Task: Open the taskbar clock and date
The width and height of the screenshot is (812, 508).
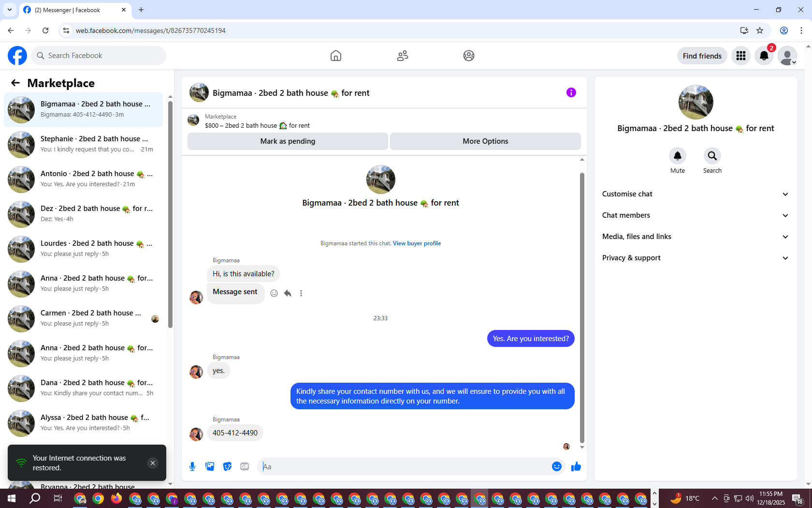Action: click(x=771, y=498)
